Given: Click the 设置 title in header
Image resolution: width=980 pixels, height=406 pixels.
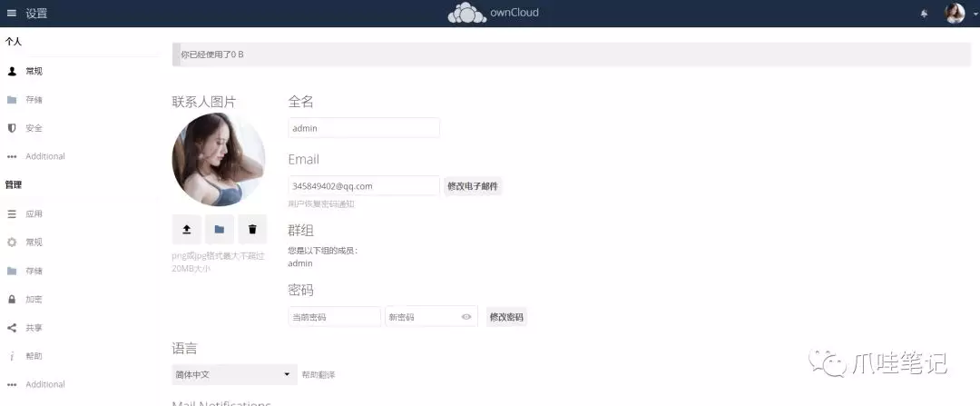Looking at the screenshot, I should (36, 13).
